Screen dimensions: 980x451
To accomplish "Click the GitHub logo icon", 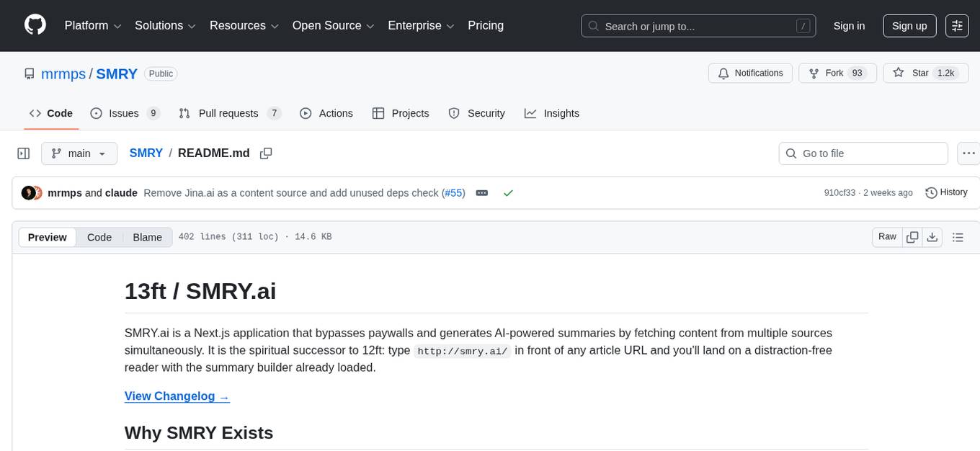I will coord(35,25).
